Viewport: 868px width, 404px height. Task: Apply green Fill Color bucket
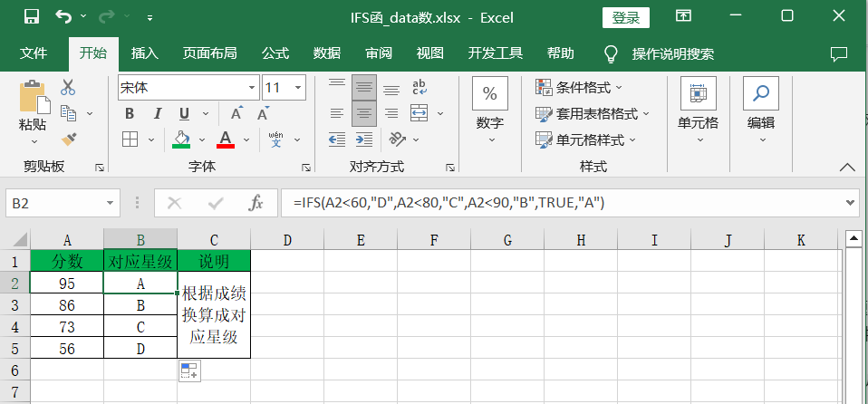(181, 139)
